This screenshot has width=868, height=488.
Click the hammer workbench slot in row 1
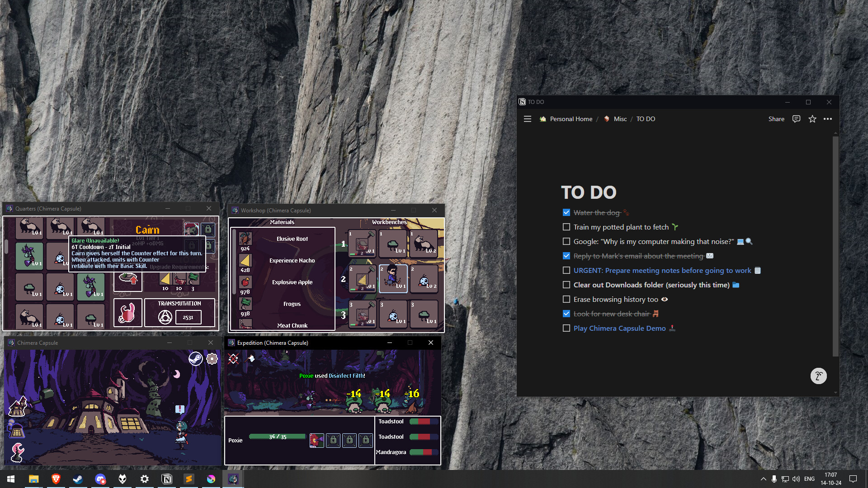(x=362, y=243)
